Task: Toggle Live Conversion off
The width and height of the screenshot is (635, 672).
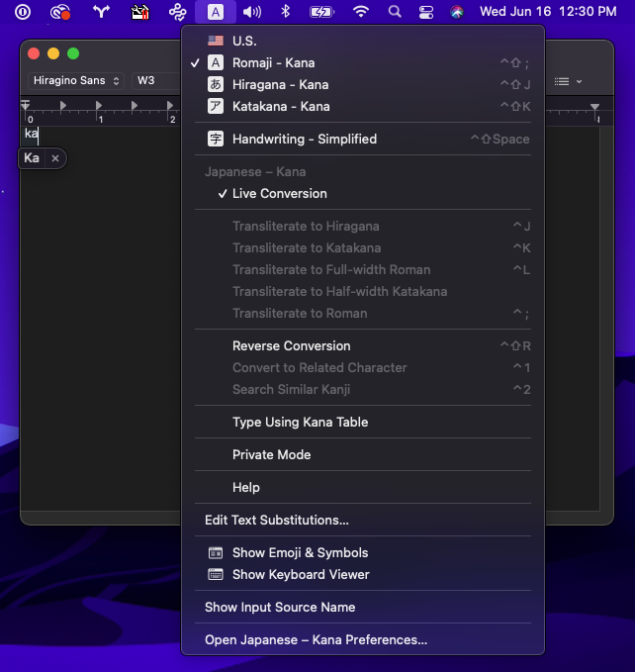Action: coord(363,193)
